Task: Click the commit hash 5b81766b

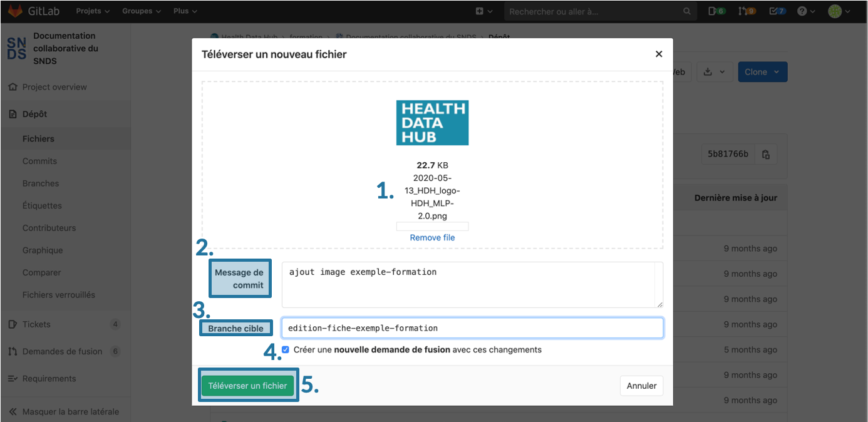Action: [x=728, y=154]
